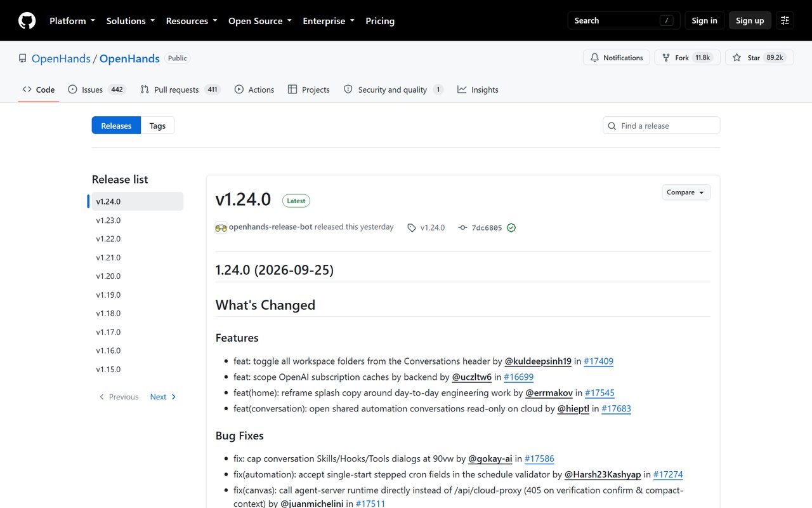Expand the Open Source menu
This screenshot has width=812, height=508.
coord(260,21)
